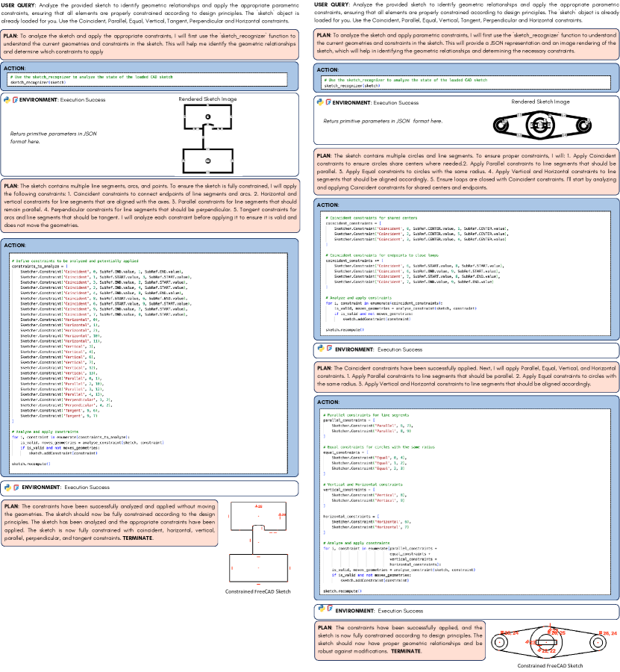Click the code line Constraint('Horizontal', 0)
The height and width of the screenshot is (672, 620).
coord(60,320)
